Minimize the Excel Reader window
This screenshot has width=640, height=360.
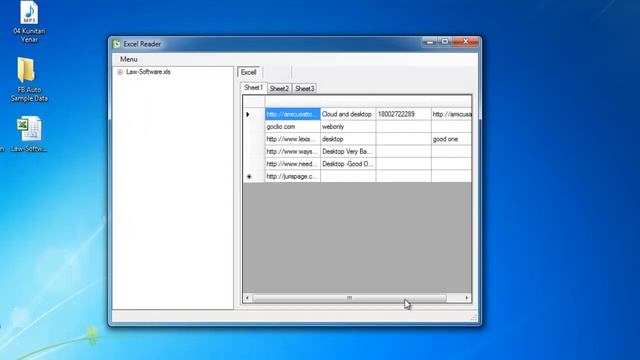430,42
